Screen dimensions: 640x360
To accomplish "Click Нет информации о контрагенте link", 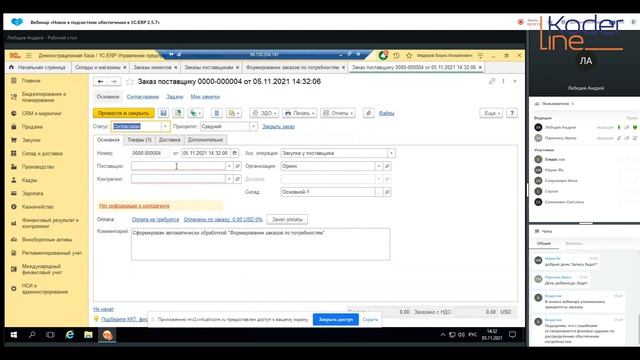I will (x=134, y=206).
